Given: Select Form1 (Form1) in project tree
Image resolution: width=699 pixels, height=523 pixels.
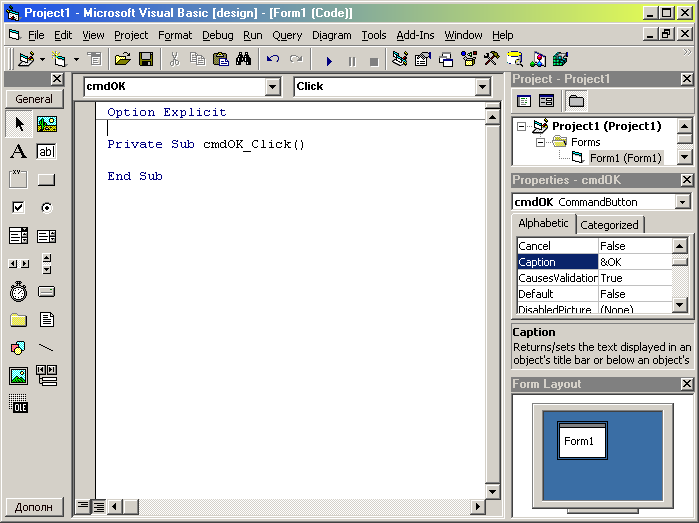Looking at the screenshot, I should click(x=625, y=158).
